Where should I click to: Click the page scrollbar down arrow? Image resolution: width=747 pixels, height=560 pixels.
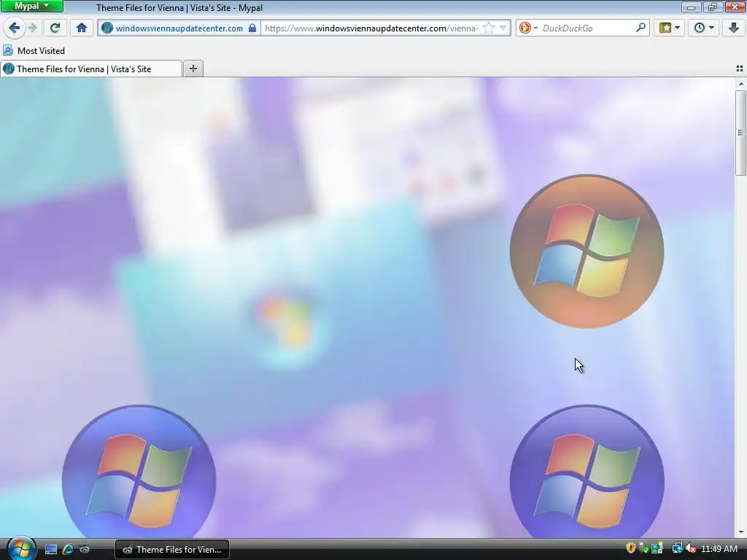(741, 532)
